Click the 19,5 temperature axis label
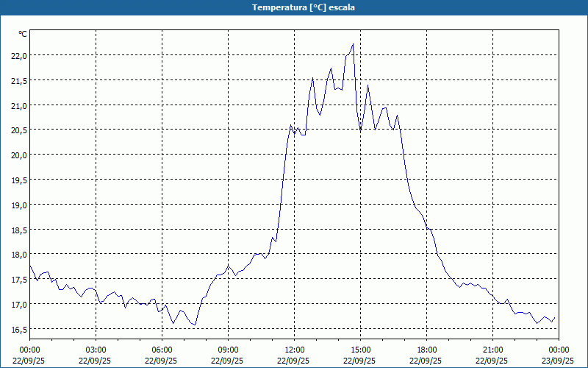 point(18,180)
